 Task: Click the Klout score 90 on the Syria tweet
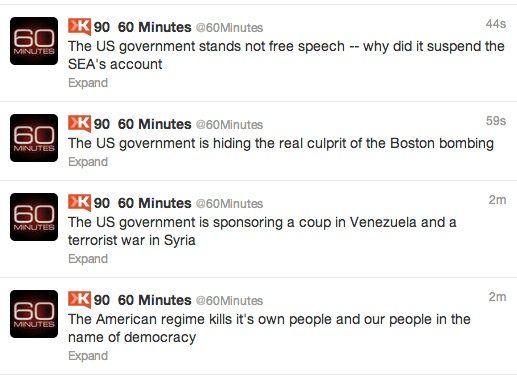102,203
